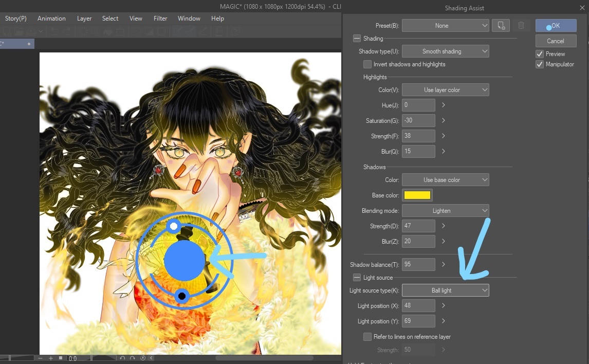Open the Light source type dropdown showing Ball light
The width and height of the screenshot is (589, 364).
(445, 290)
